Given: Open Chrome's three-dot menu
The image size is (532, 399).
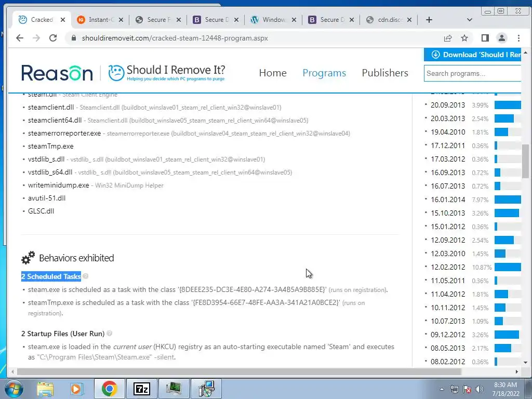Looking at the screenshot, I should coord(518,38).
